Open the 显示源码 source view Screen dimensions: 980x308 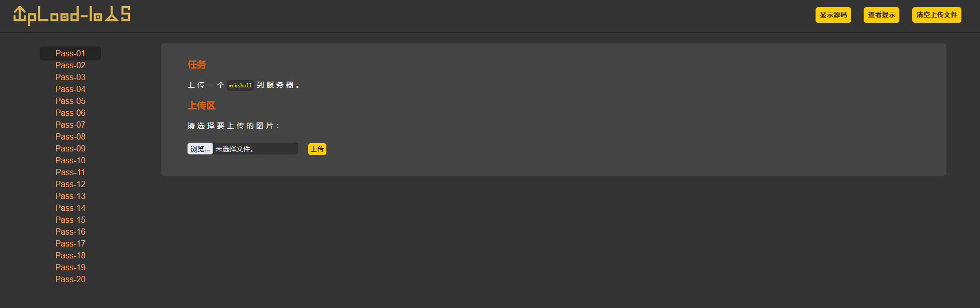833,15
